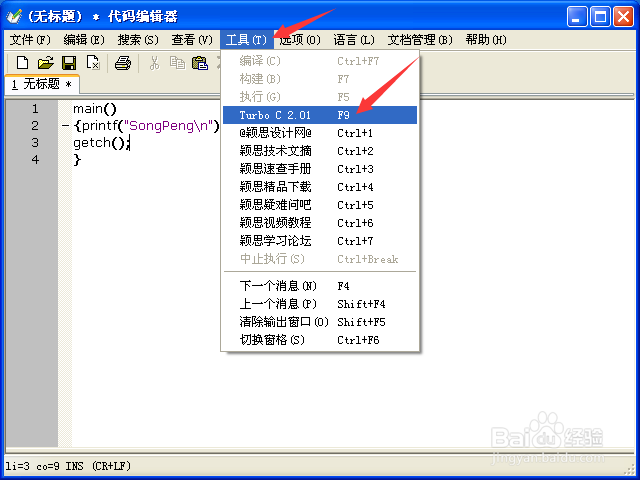Click disabled 执行(G) menu item
640x480 pixels.
click(x=320, y=97)
